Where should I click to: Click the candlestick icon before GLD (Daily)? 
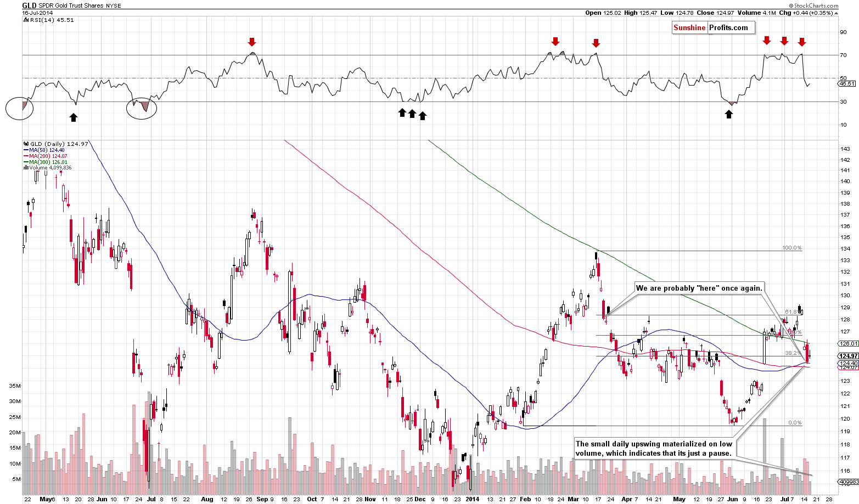coord(25,144)
